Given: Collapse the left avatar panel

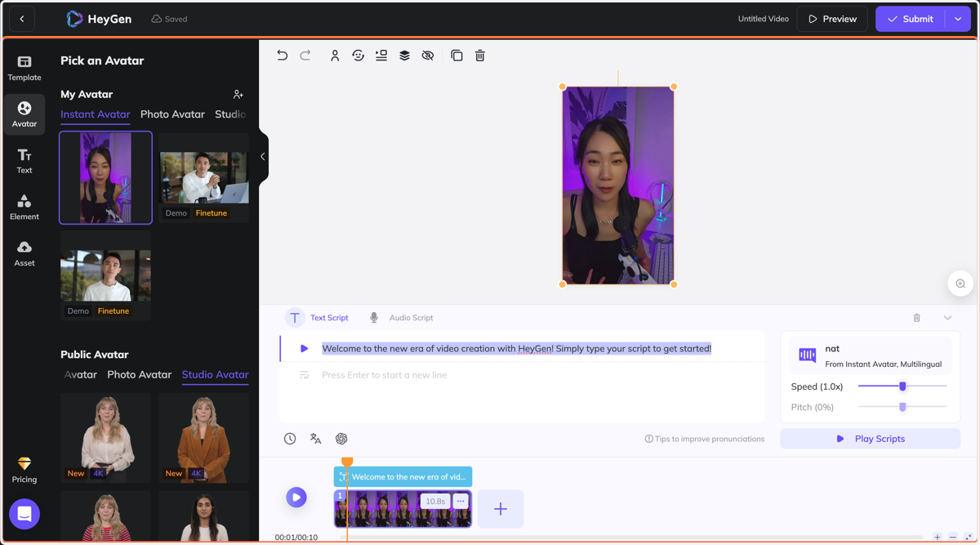Looking at the screenshot, I should 263,157.
